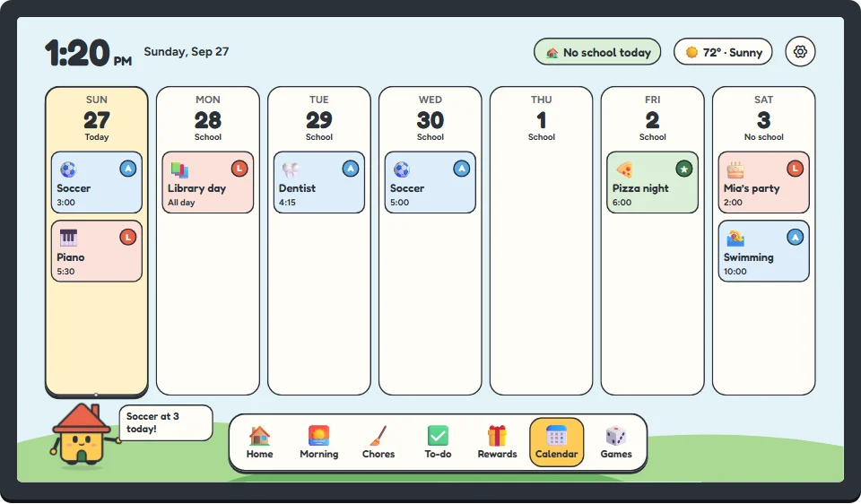861x504 pixels.
Task: Click the house mascot character
Action: point(83,435)
